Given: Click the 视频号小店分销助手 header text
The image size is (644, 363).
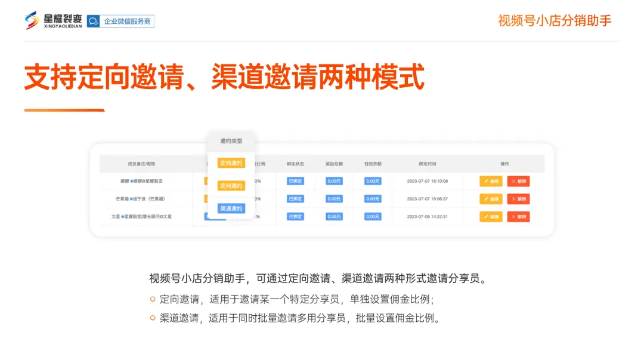Looking at the screenshot, I should coord(555,20).
